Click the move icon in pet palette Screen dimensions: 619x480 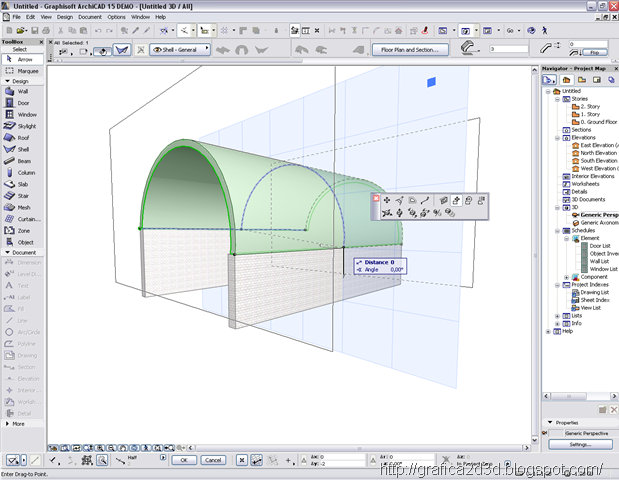tap(387, 201)
